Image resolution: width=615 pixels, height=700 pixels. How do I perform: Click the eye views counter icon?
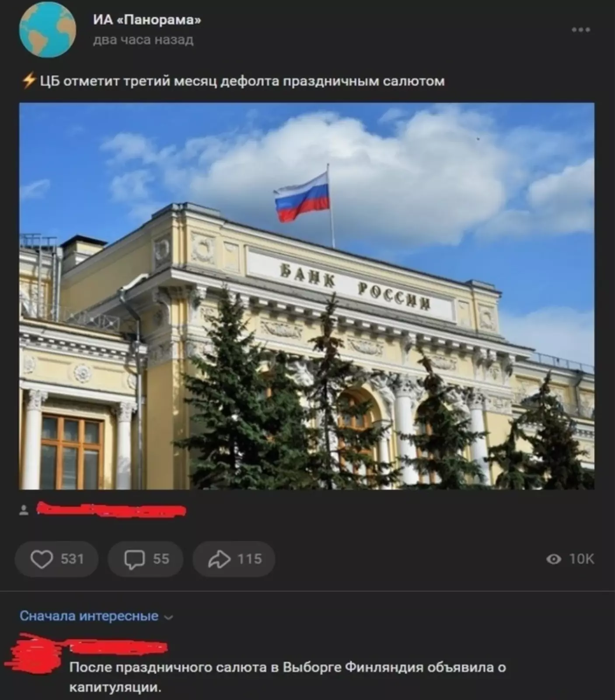tap(554, 559)
